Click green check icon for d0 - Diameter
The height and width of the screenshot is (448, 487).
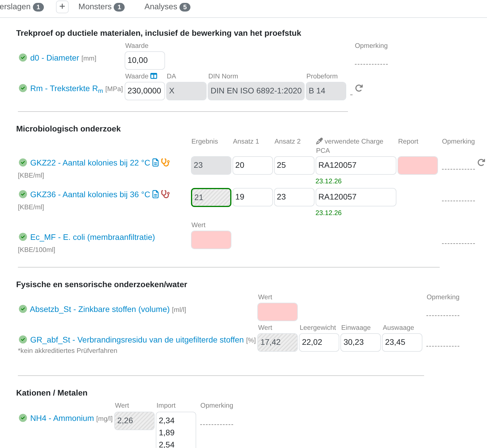pos(23,58)
